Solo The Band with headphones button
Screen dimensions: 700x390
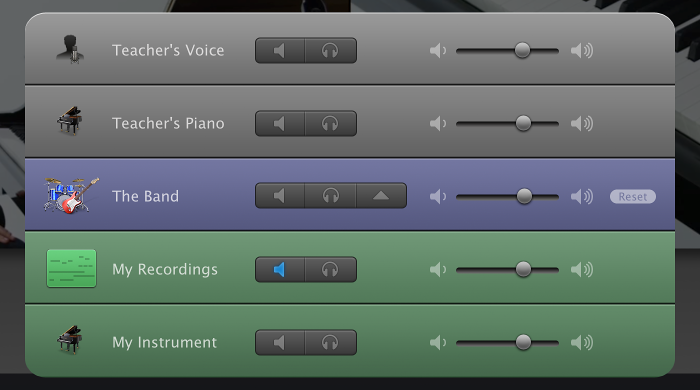[330, 195]
